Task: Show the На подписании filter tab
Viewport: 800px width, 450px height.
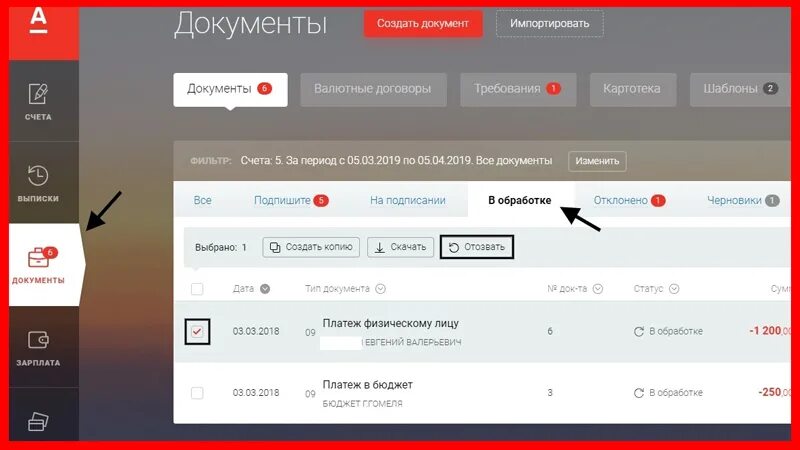Action: pyautogui.click(x=408, y=201)
